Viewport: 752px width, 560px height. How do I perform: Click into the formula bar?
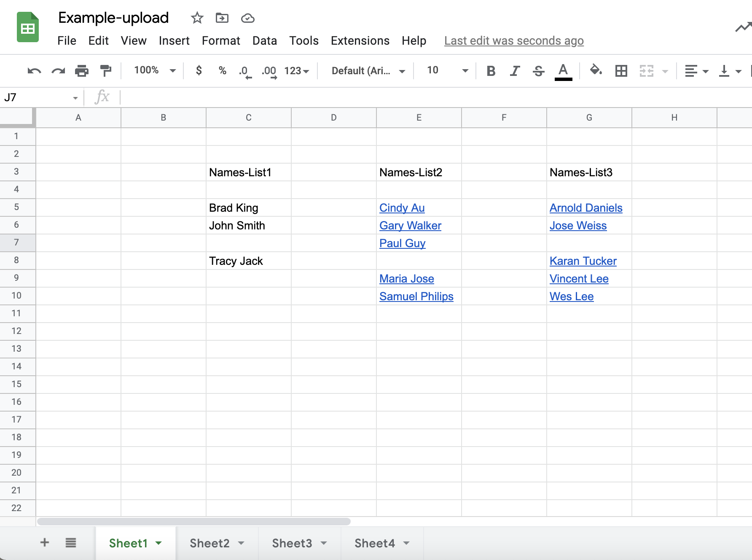pos(436,97)
